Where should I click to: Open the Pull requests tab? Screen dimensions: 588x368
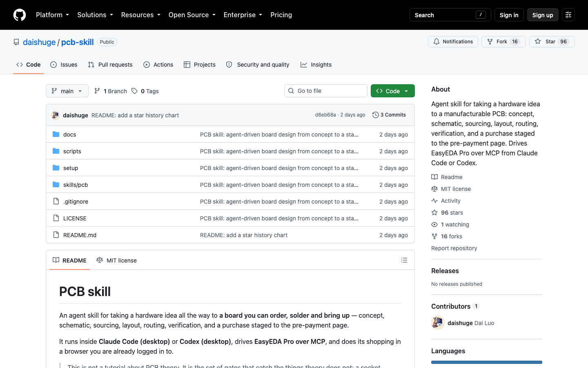click(x=110, y=65)
